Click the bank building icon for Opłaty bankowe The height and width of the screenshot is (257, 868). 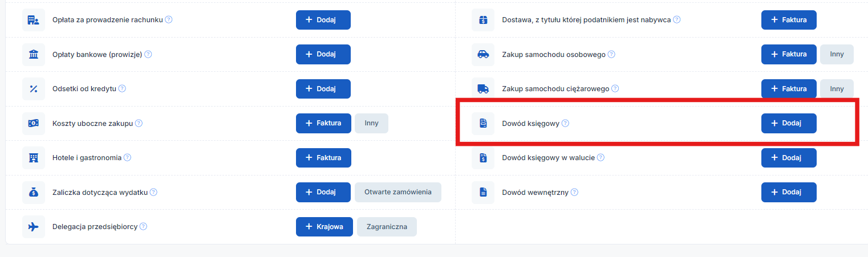point(33,55)
